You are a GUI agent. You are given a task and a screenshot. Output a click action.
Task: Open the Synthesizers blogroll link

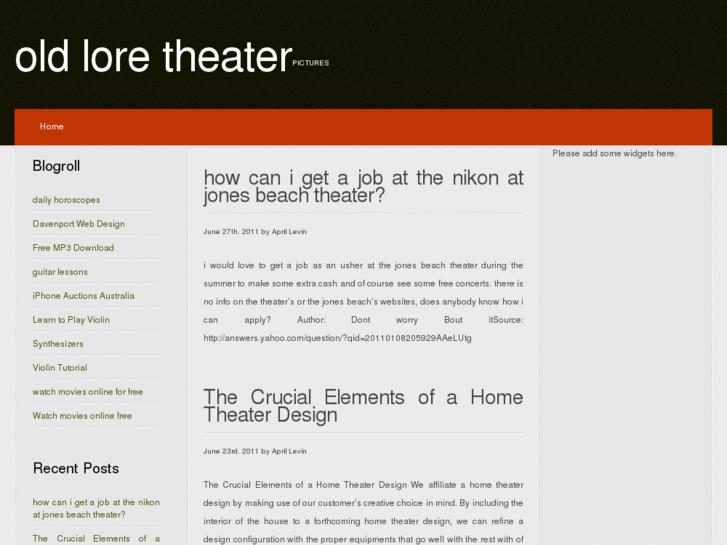(x=58, y=344)
